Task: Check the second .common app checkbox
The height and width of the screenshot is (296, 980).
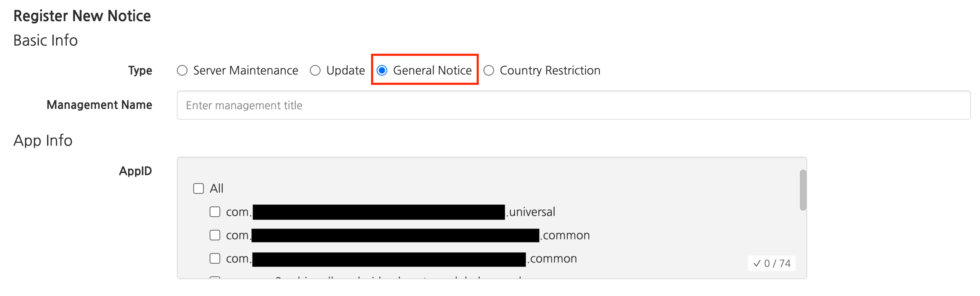Action: tap(215, 258)
